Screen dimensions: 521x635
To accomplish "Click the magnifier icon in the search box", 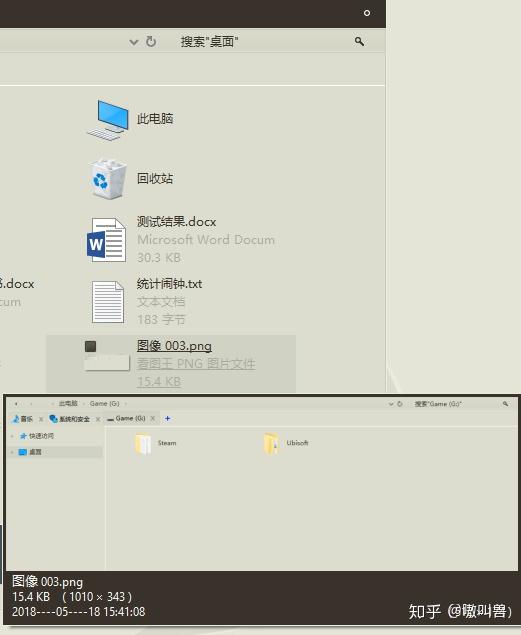I will pos(359,41).
